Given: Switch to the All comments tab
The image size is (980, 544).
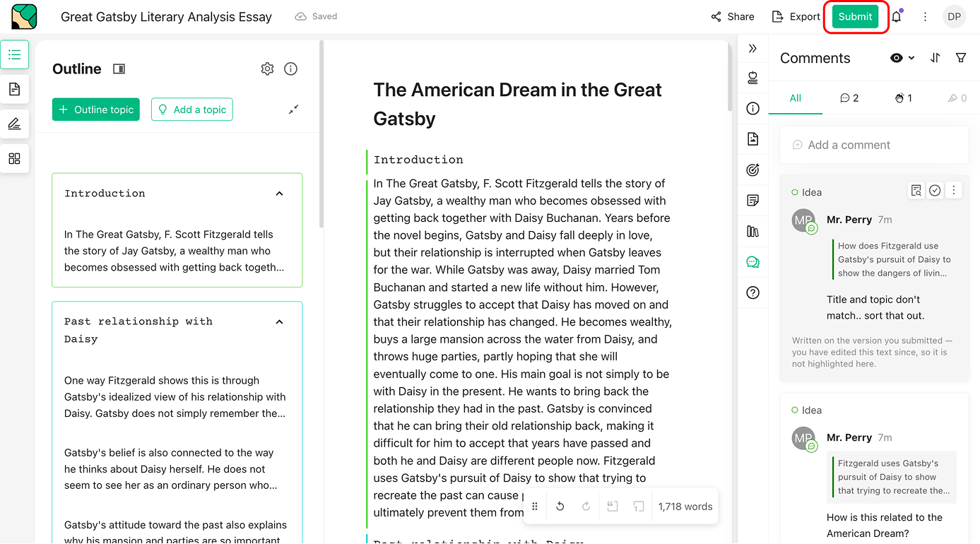Looking at the screenshot, I should pyautogui.click(x=796, y=98).
